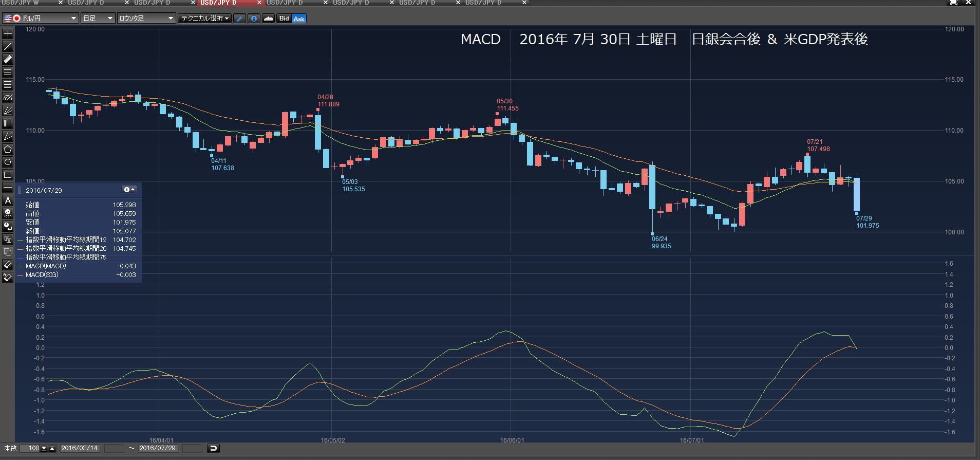This screenshot has height=460, width=980.
Task: Select the three parallel horizontal lines tool
Action: pos(8,72)
